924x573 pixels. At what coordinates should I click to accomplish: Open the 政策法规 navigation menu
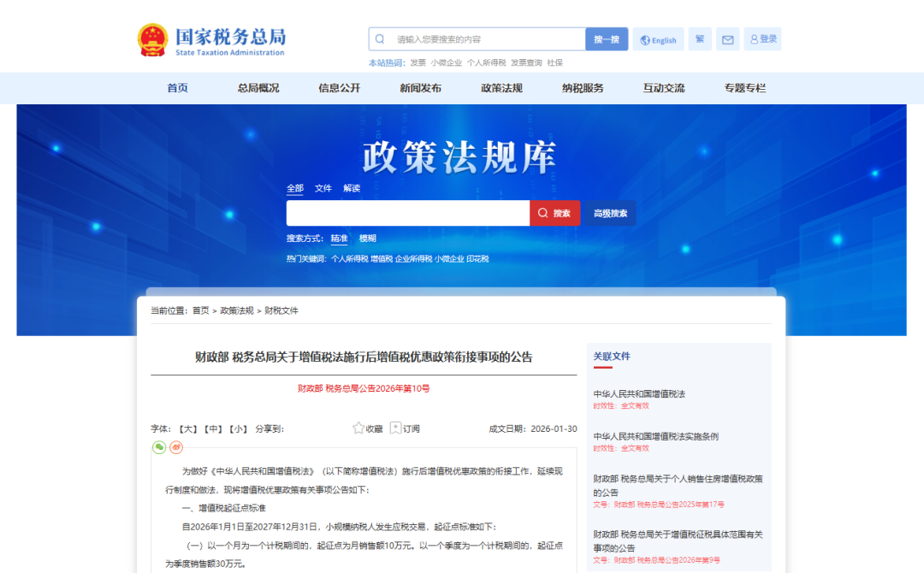tap(500, 88)
